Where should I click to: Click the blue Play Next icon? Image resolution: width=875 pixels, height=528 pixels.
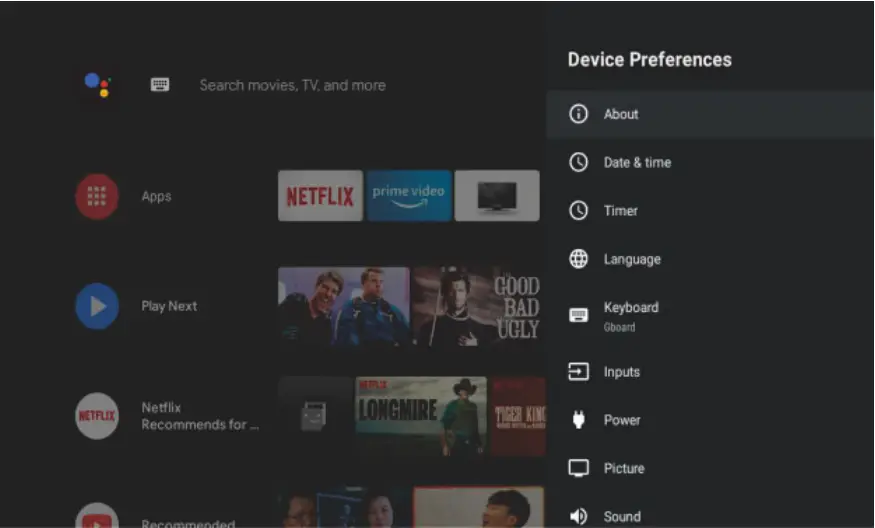(97, 306)
